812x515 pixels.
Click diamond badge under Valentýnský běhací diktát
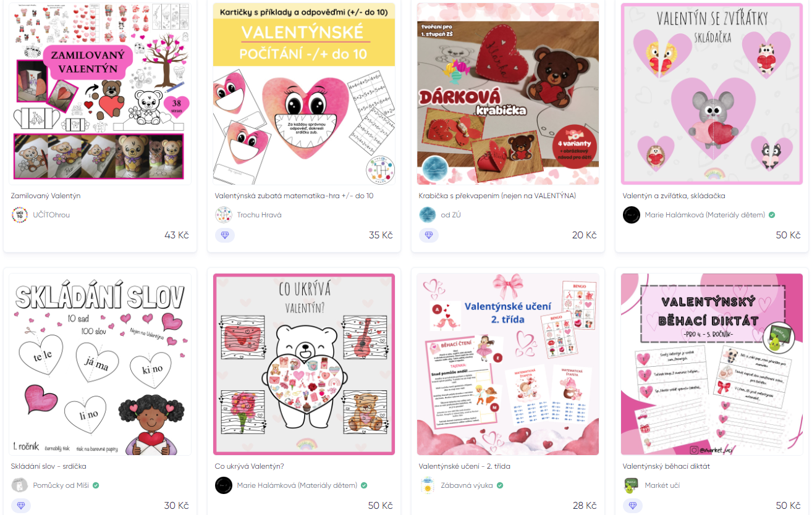[x=633, y=506]
